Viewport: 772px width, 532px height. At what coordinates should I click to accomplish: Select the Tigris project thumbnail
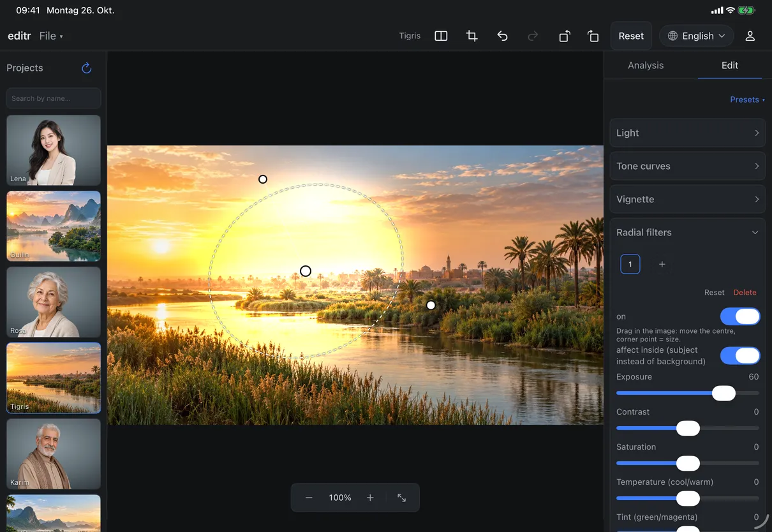(54, 378)
